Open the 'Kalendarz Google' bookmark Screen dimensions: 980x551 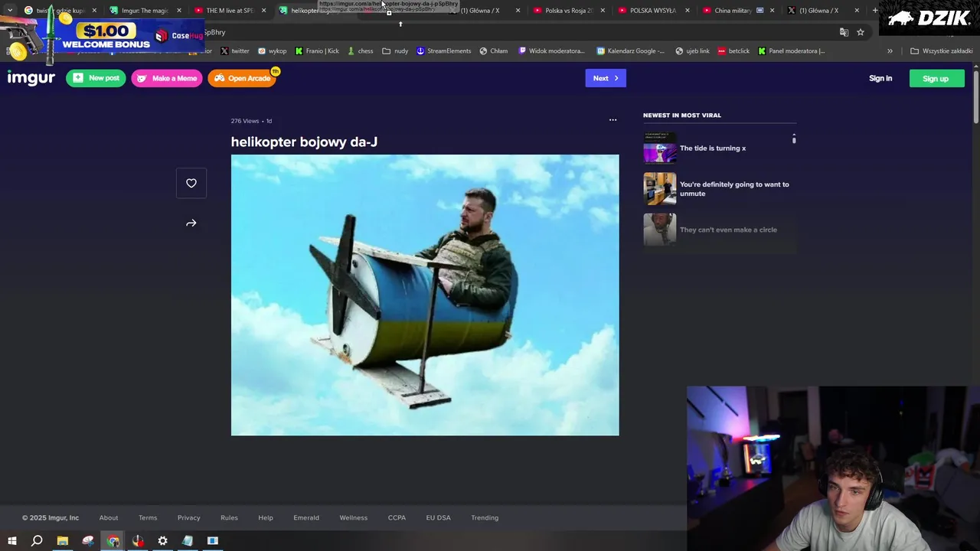click(632, 51)
